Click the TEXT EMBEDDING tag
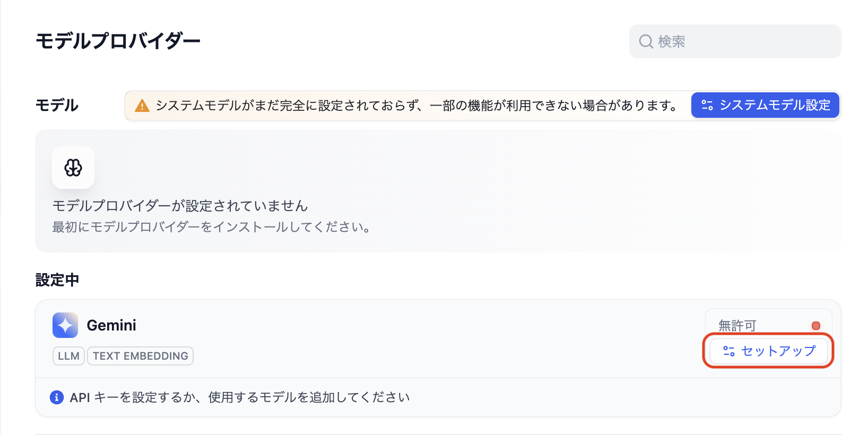The width and height of the screenshot is (868, 435). (141, 356)
